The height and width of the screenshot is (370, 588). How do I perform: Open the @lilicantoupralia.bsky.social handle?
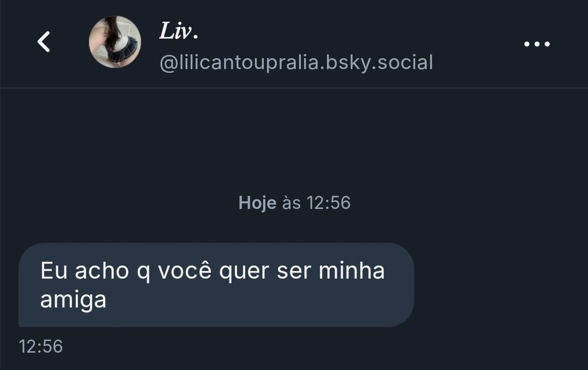tap(296, 62)
